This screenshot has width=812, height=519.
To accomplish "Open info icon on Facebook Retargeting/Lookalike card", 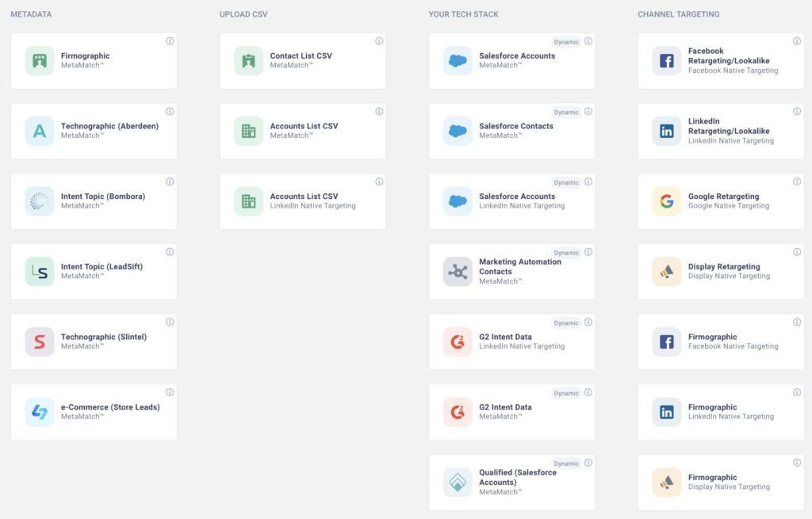I will (x=797, y=41).
